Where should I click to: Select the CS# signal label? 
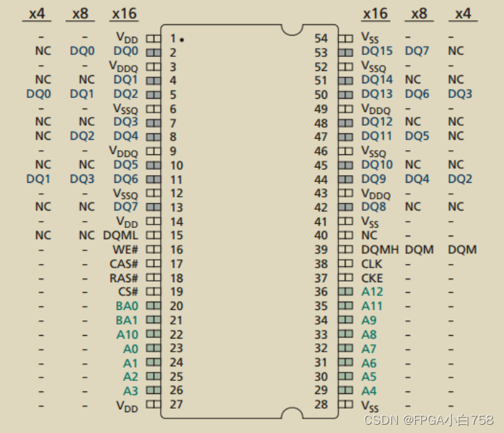pyautogui.click(x=128, y=291)
